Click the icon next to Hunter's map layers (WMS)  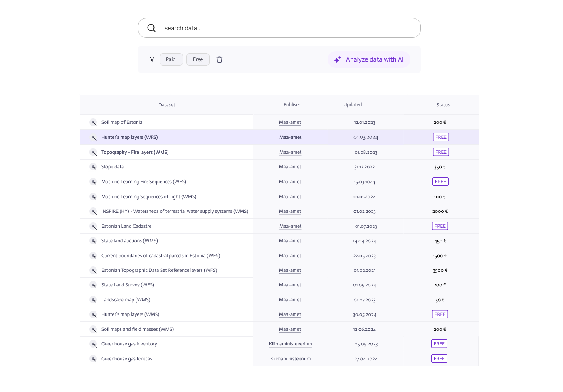[x=94, y=314]
